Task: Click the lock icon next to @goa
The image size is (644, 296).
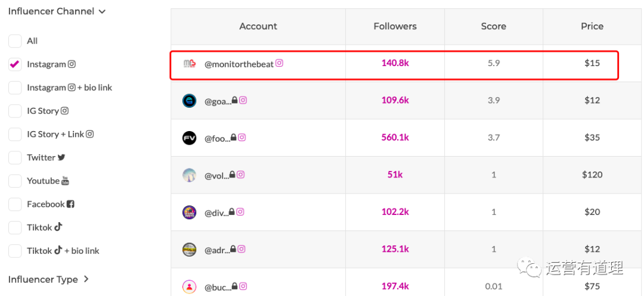Action: (x=235, y=101)
